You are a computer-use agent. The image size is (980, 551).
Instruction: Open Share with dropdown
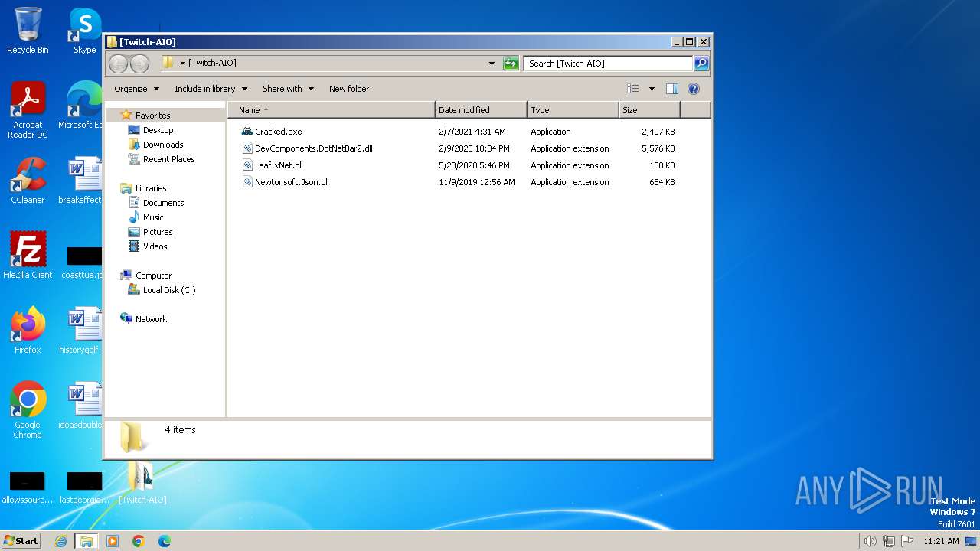point(288,89)
